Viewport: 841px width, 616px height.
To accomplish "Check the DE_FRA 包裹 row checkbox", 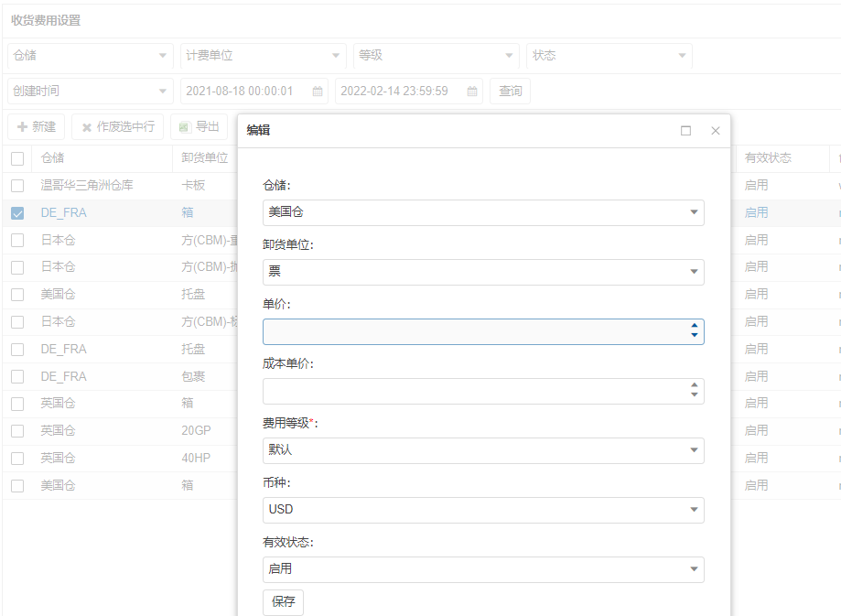I will pos(17,377).
